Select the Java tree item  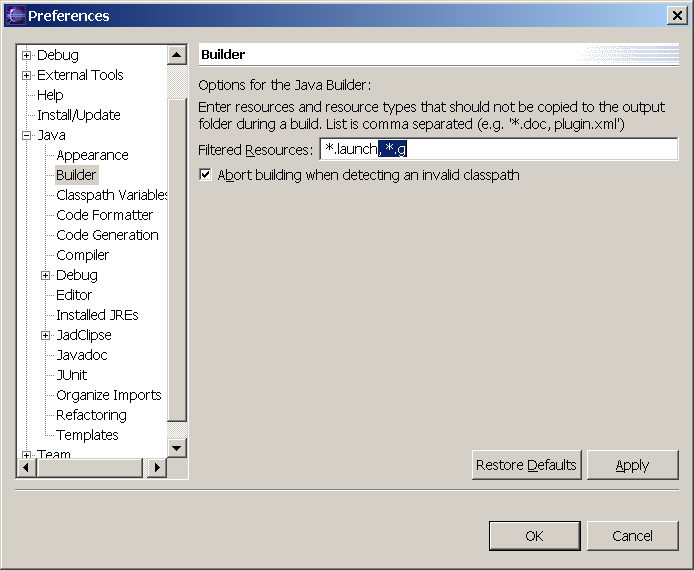click(x=51, y=135)
